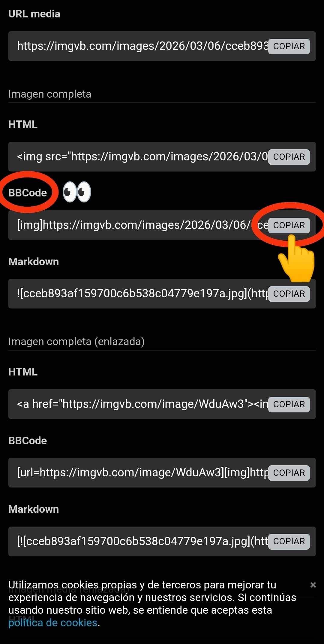Copy the URL media link
Viewport: 324px width, 644px height.
click(x=289, y=46)
